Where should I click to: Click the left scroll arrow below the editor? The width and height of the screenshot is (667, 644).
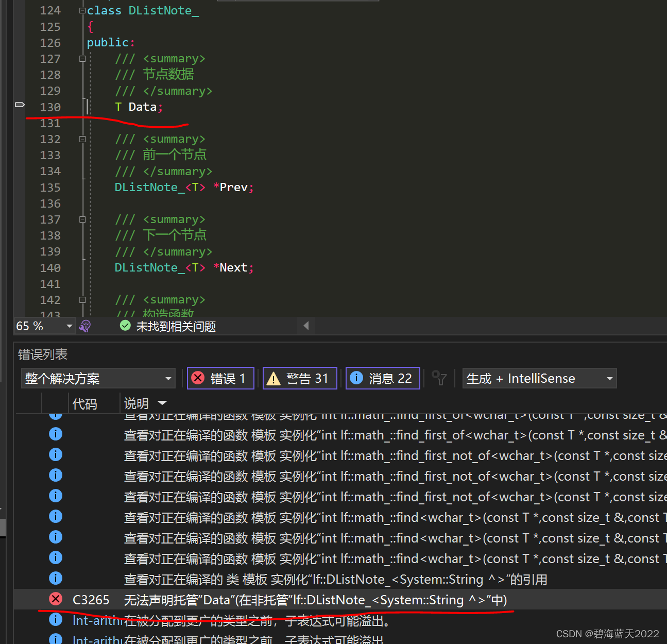[x=305, y=325]
